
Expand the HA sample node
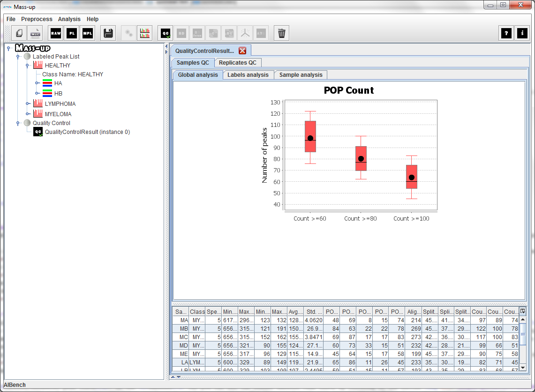37,83
